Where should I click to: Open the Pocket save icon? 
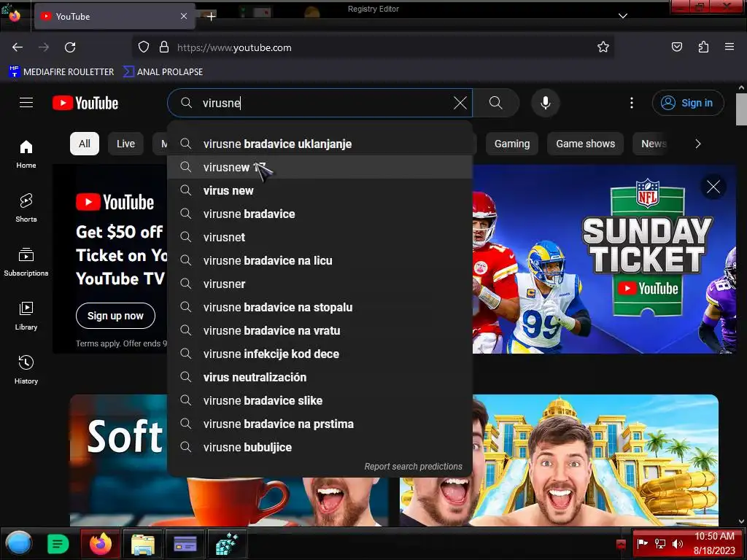click(x=676, y=47)
